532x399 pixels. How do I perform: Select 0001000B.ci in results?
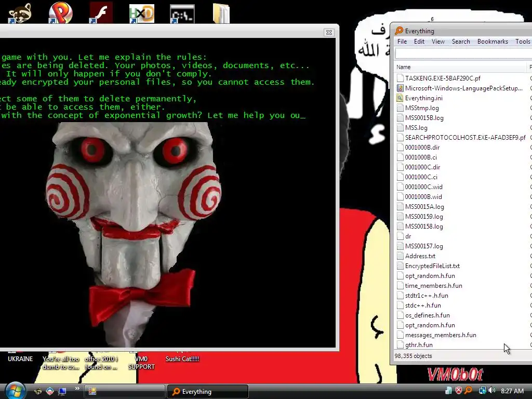click(421, 157)
